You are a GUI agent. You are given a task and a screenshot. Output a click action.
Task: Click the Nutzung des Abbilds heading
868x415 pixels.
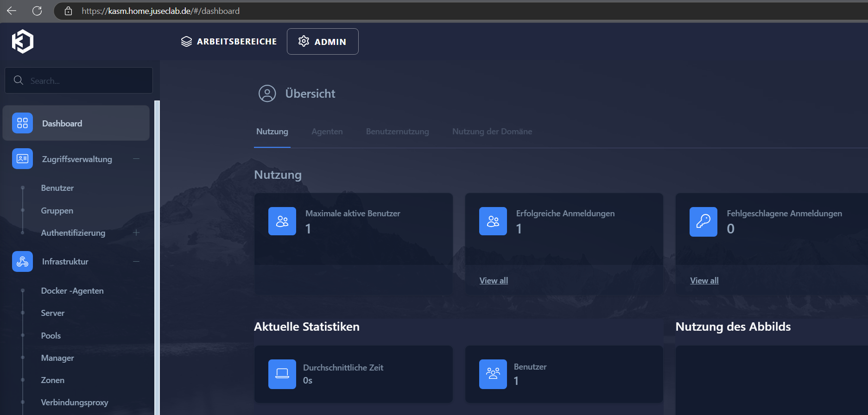tap(733, 327)
